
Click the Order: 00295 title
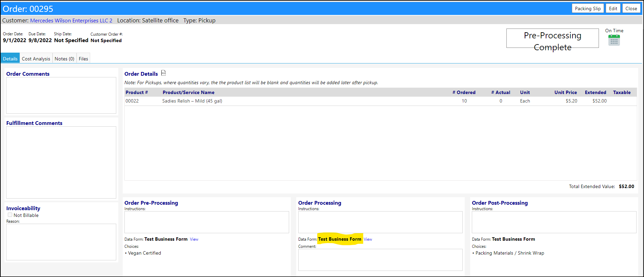28,9
